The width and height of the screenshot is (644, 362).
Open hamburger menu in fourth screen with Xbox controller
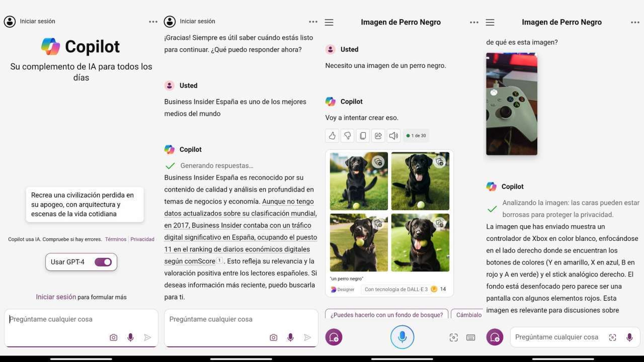490,22
